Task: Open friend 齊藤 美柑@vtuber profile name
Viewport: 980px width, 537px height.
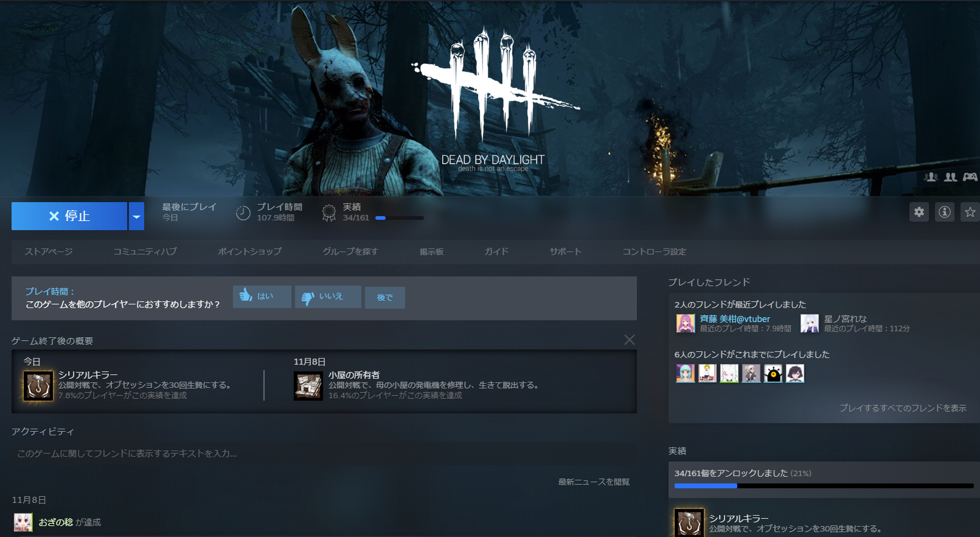Action: 735,318
